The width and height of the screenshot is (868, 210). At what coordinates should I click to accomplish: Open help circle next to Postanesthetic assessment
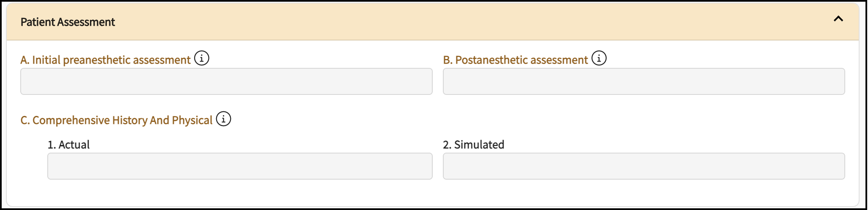pos(599,58)
